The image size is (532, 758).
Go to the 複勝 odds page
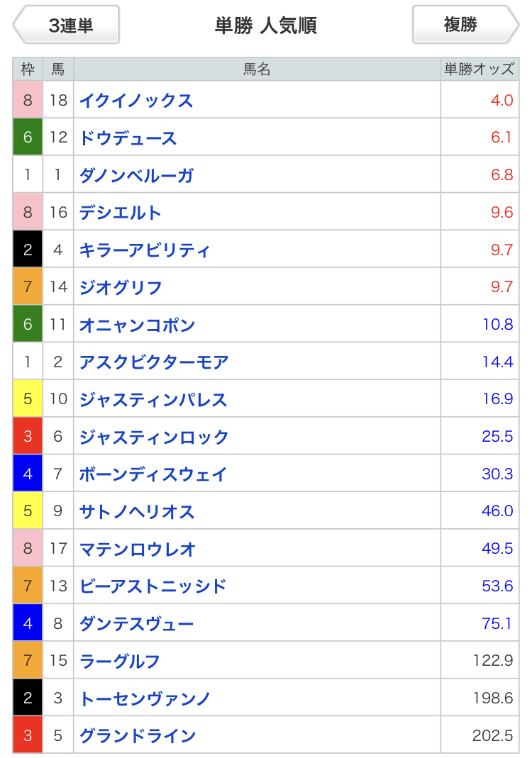465,25
